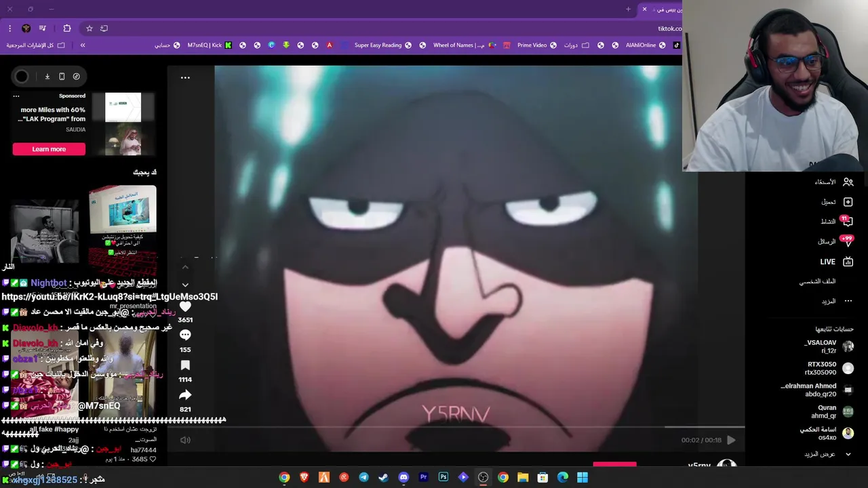The image size is (868, 488).
Task: Bookmark this page with star icon
Action: point(89,28)
